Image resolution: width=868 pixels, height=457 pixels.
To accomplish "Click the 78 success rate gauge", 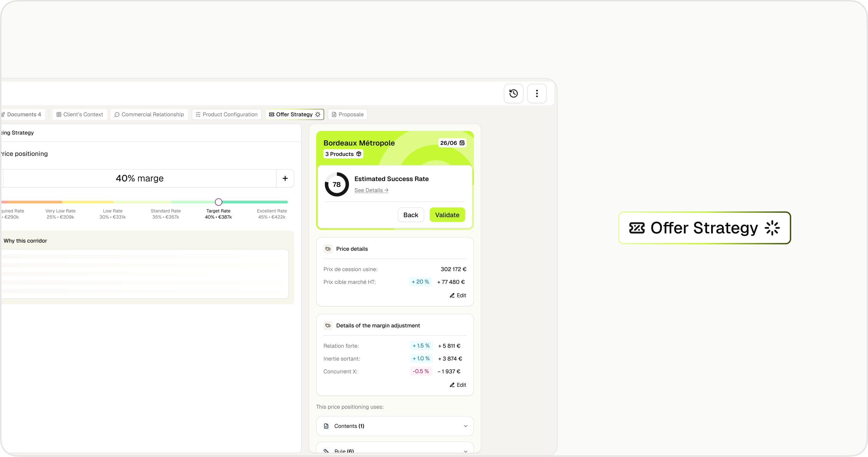I will pyautogui.click(x=336, y=184).
